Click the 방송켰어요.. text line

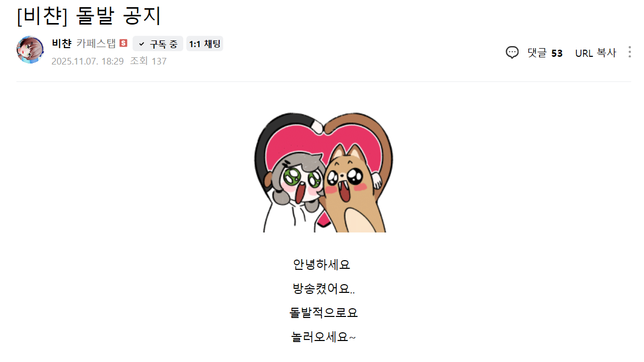(324, 289)
